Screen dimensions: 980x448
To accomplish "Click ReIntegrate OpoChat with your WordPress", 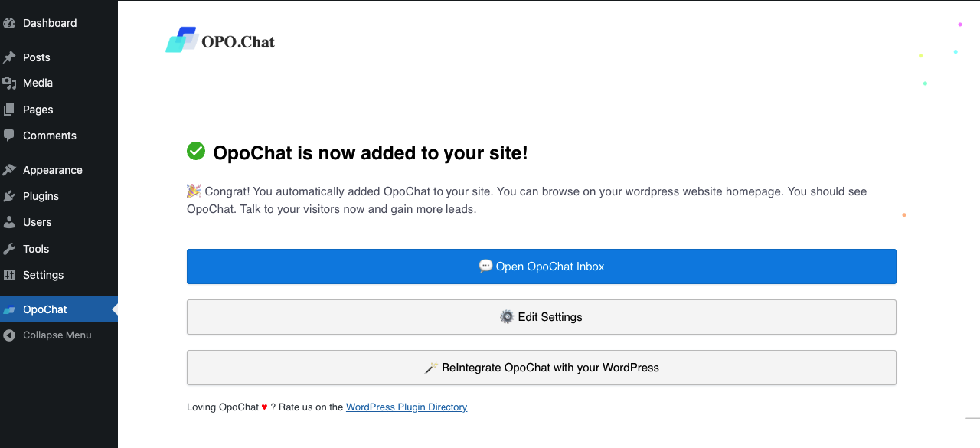I will [541, 368].
